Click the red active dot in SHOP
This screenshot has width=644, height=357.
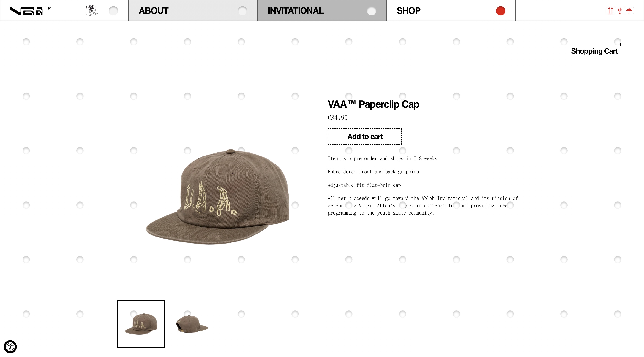click(501, 11)
